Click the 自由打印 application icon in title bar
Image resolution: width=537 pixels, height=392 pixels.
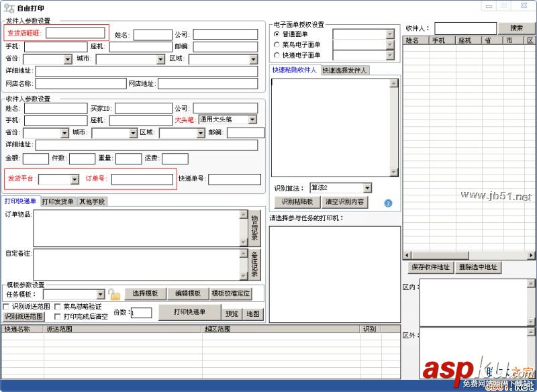point(8,6)
